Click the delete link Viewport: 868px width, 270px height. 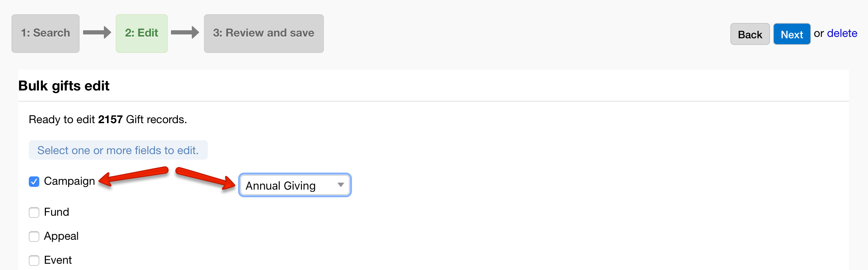pyautogui.click(x=842, y=33)
